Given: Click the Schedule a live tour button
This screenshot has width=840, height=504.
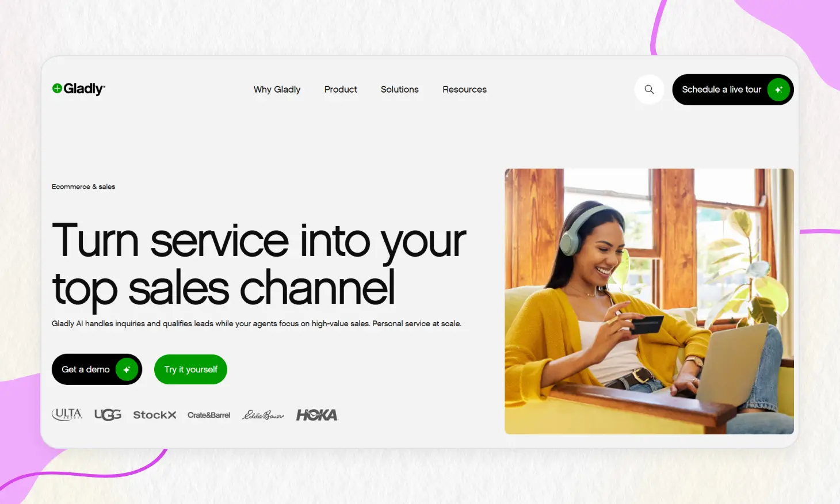Looking at the screenshot, I should click(733, 90).
